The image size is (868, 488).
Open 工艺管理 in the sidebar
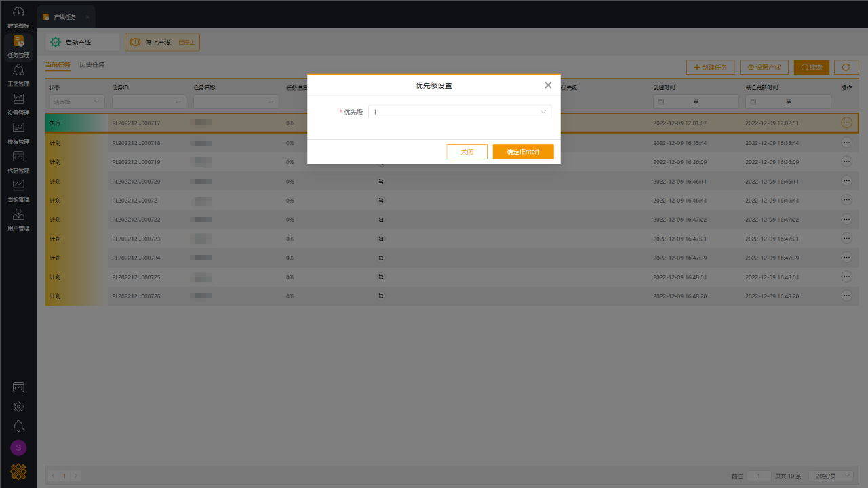point(18,75)
